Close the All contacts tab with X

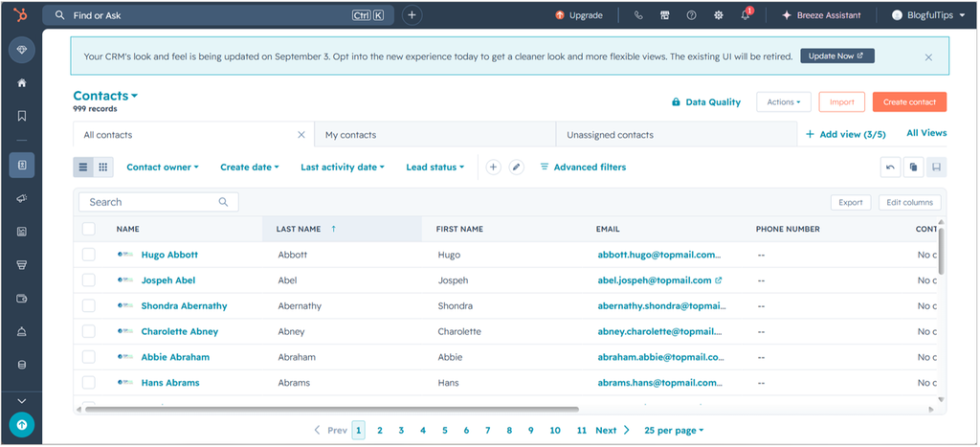301,134
